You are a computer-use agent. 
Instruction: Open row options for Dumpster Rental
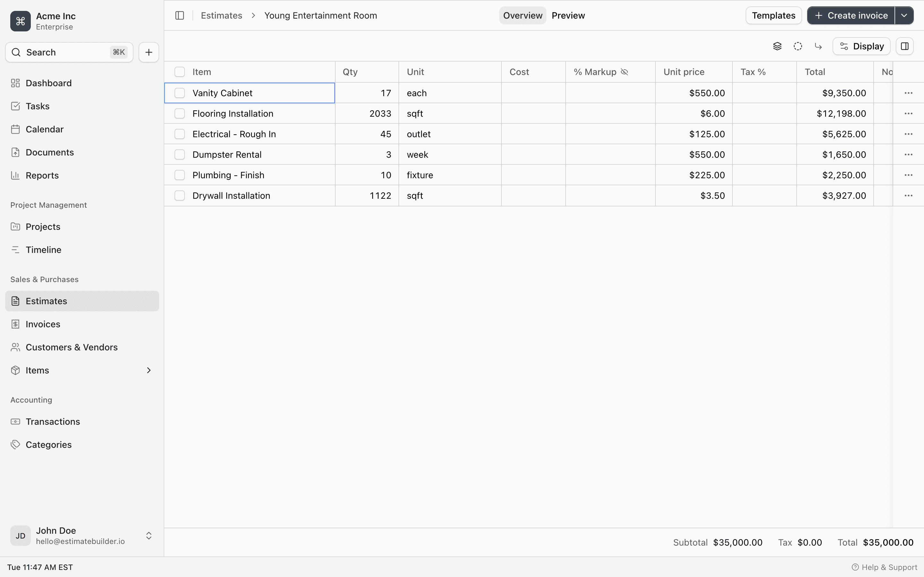(909, 154)
